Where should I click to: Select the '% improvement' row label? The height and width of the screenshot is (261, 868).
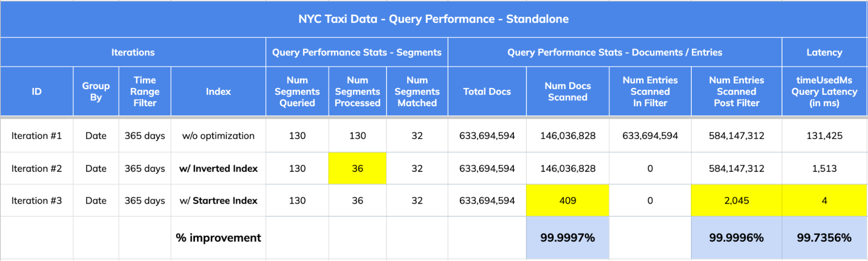pos(218,238)
